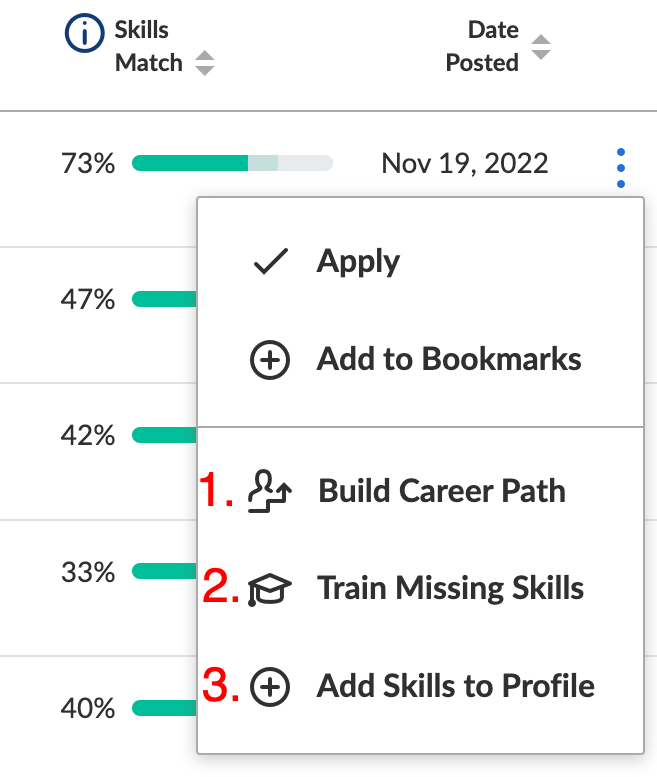Click the Build Career Path person icon
The width and height of the screenshot is (657, 777).
click(270, 491)
